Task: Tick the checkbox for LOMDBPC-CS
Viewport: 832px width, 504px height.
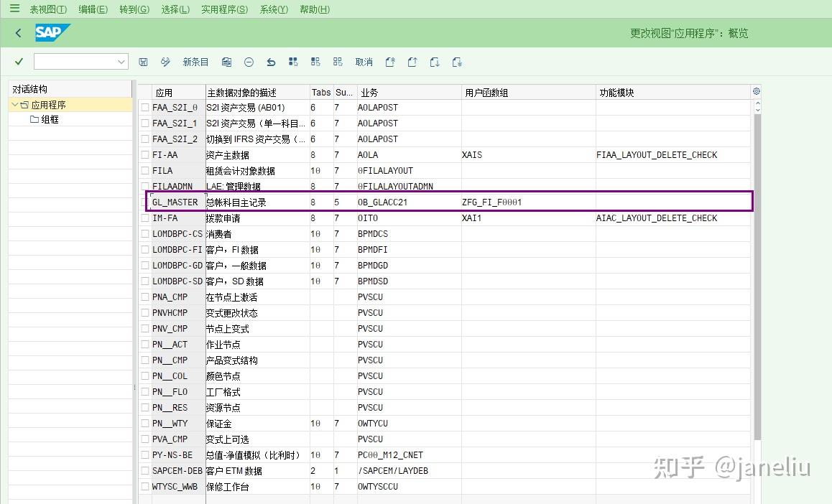Action: 144,233
